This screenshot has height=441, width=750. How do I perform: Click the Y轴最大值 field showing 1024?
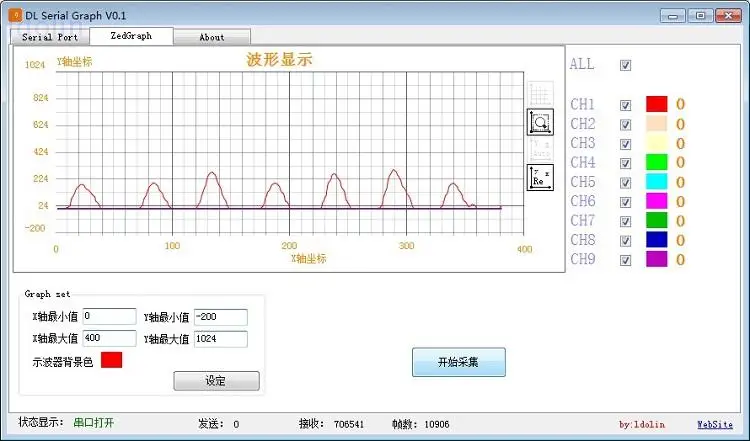point(221,339)
